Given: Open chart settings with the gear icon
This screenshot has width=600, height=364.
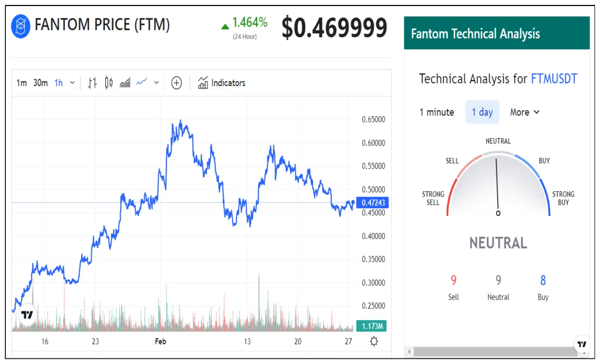Looking at the screenshot, I should (x=373, y=340).
